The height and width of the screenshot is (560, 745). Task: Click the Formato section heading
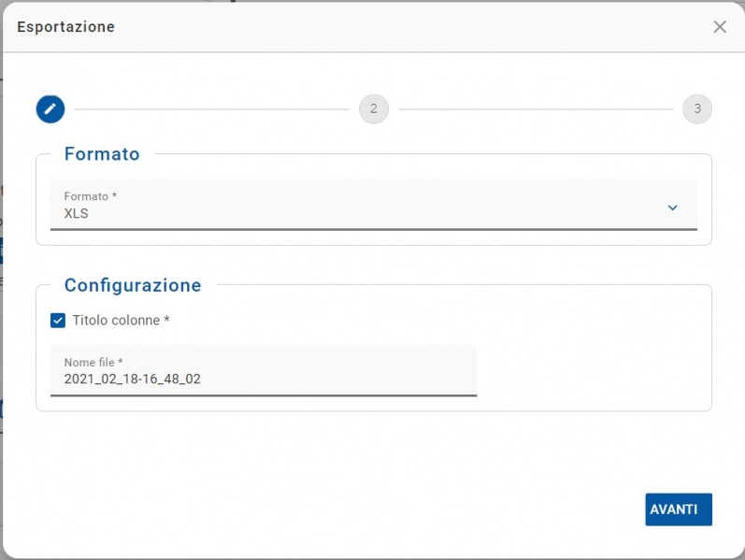click(x=102, y=154)
